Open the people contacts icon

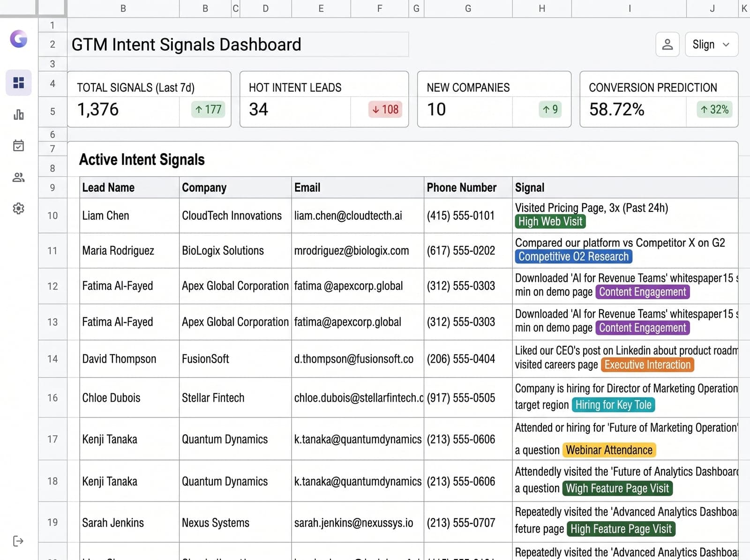pyautogui.click(x=19, y=177)
